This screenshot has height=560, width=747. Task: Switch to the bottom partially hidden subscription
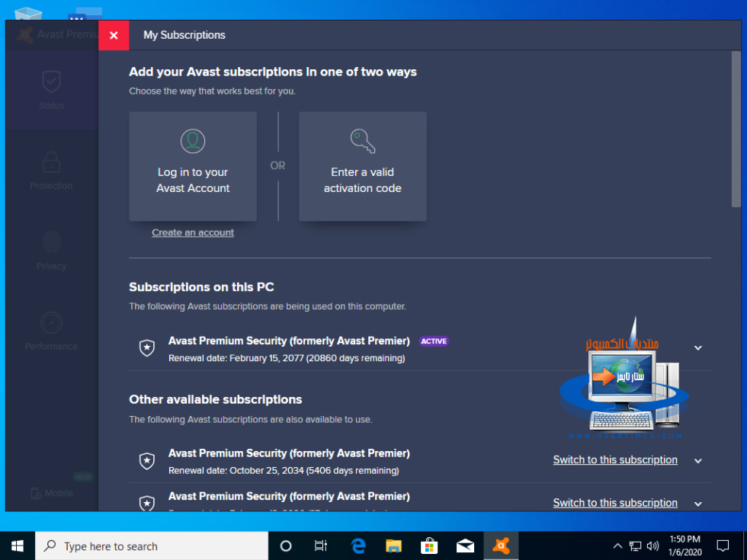pos(615,503)
